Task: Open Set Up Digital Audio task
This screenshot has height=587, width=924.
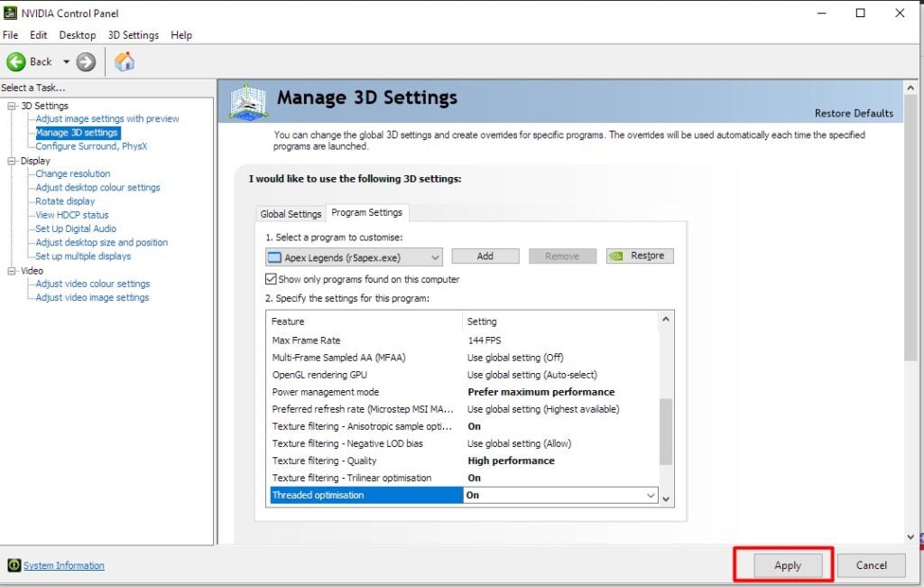Action: coord(76,228)
